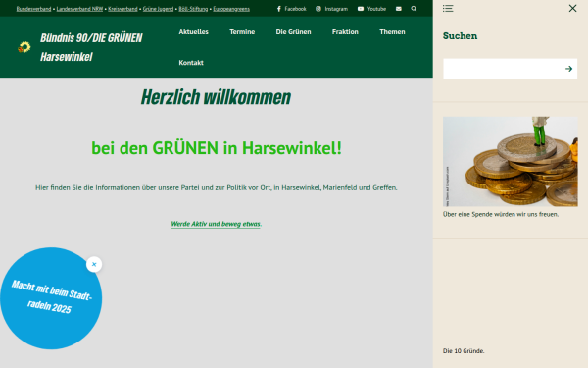Viewport: 588px width, 368px height.
Task: Open the Kontakt menu item
Action: click(x=191, y=63)
